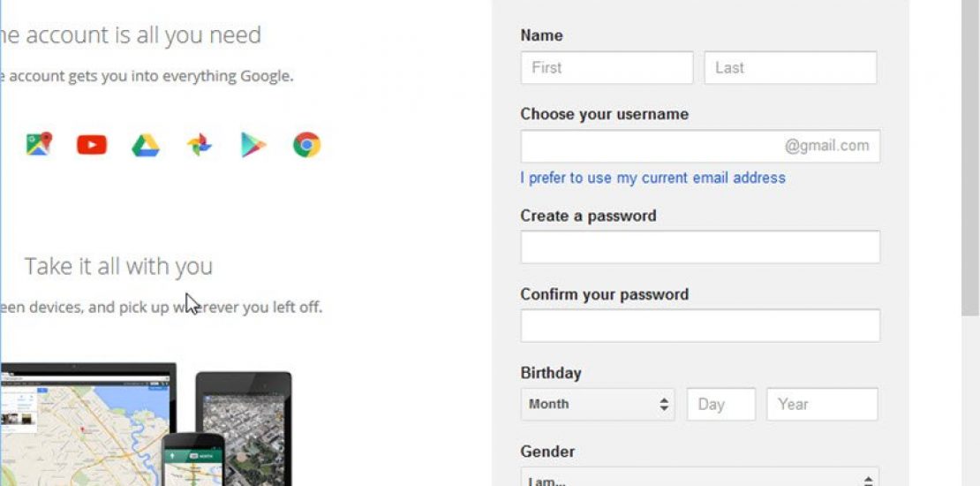Follow the "I prefer to use my current email address" link
The image size is (980, 486).
(652, 178)
